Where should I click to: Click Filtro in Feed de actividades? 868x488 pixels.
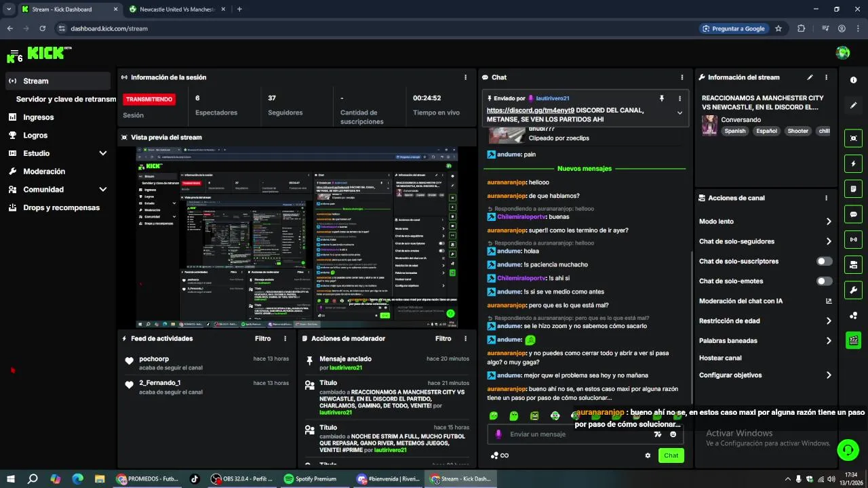(x=262, y=338)
